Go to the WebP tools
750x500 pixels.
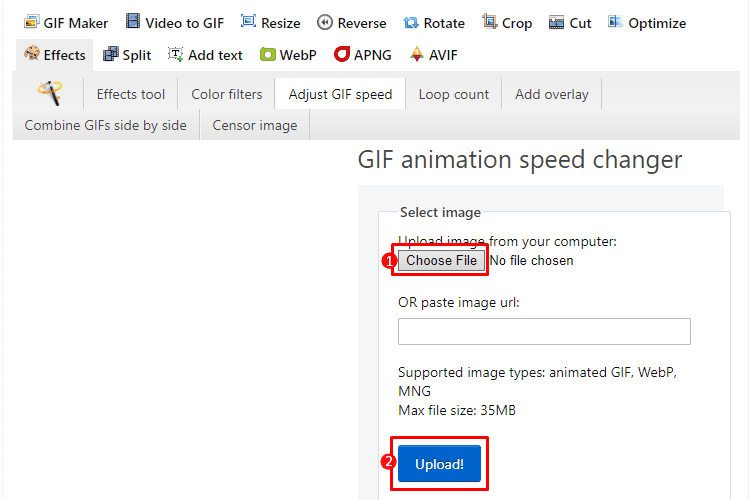coord(288,55)
